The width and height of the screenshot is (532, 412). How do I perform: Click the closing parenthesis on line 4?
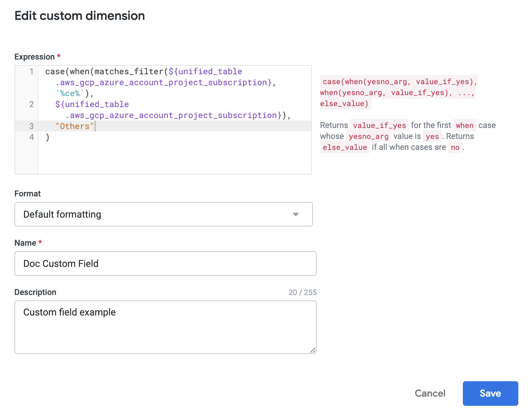pos(48,137)
